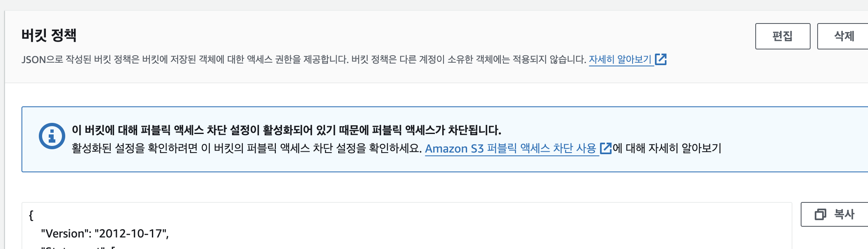Click the 편집 button
Screen dimensions: 868x249
[783, 36]
